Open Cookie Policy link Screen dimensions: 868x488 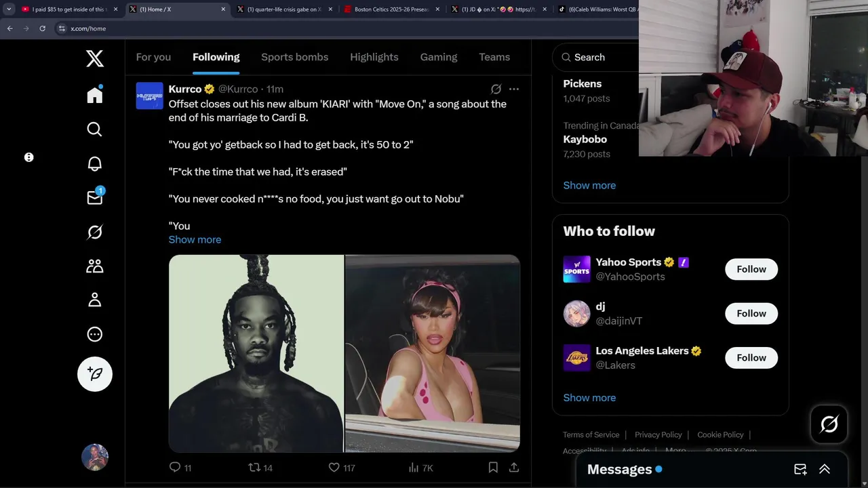(720, 434)
